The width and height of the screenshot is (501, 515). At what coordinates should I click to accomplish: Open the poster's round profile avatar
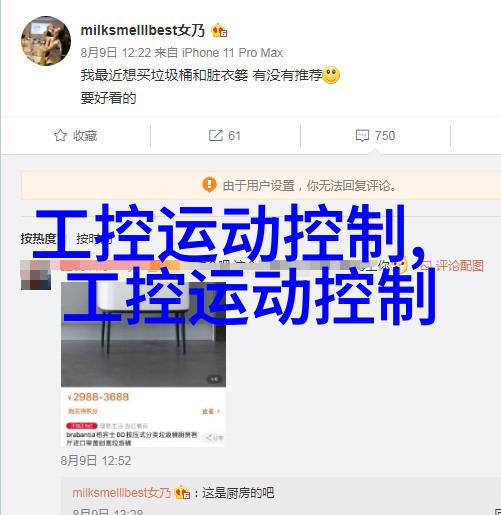46,41
